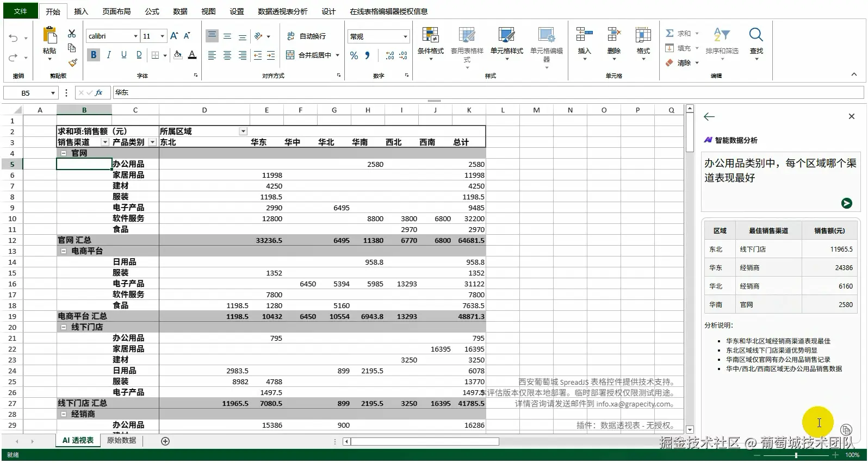Collapse the 官网 group
Screen dimensions: 868x463
[64, 153]
